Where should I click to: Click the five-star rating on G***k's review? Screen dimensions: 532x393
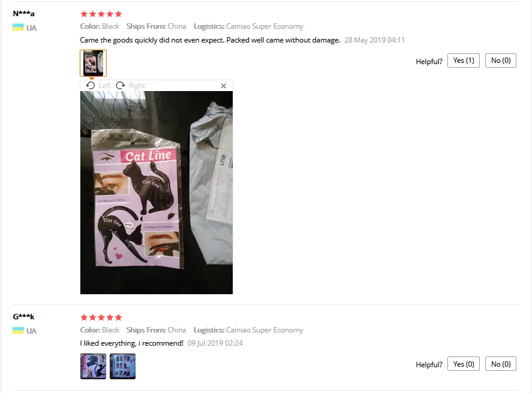point(101,318)
